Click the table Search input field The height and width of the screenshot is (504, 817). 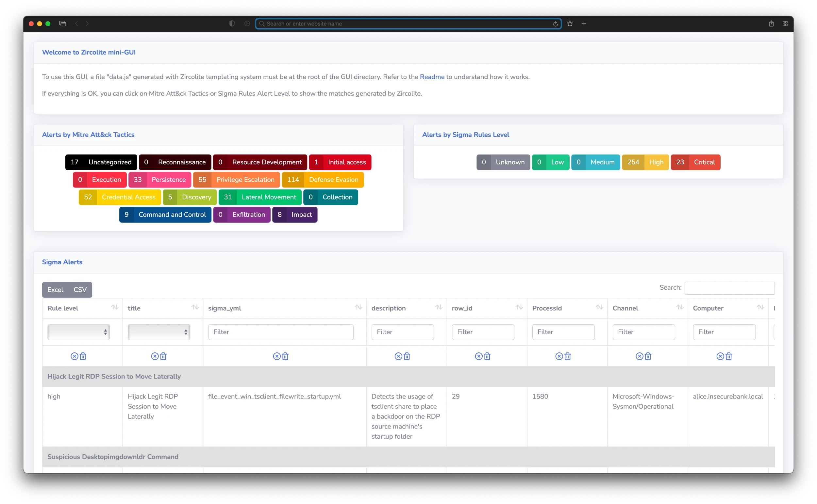tap(729, 288)
